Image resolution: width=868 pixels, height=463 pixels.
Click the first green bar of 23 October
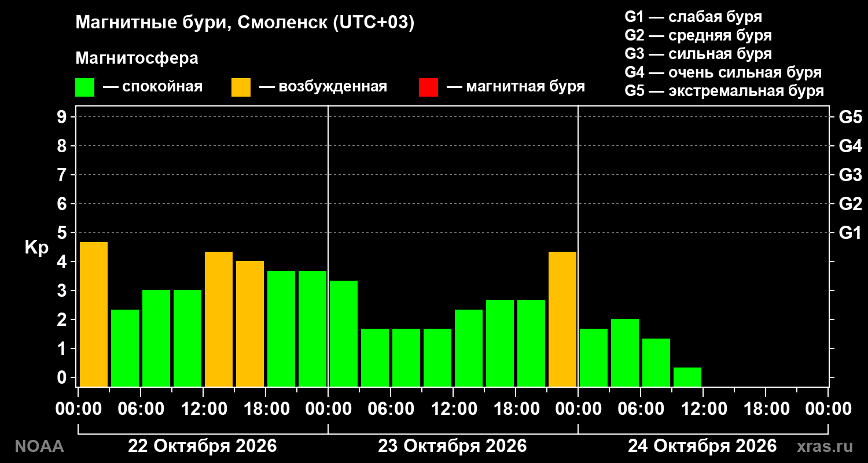[344, 333]
